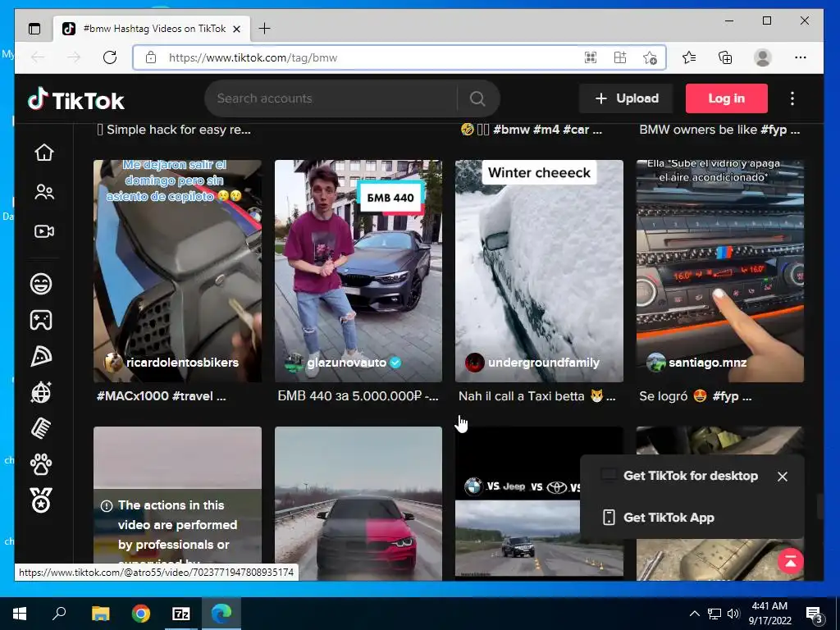Launch 7-Zip from taskbar
This screenshot has height=630, width=840.
click(181, 614)
